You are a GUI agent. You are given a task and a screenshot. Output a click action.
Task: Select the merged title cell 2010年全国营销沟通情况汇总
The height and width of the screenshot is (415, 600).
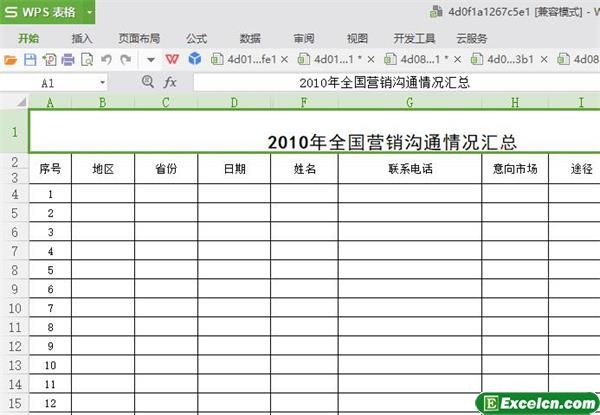[315, 132]
